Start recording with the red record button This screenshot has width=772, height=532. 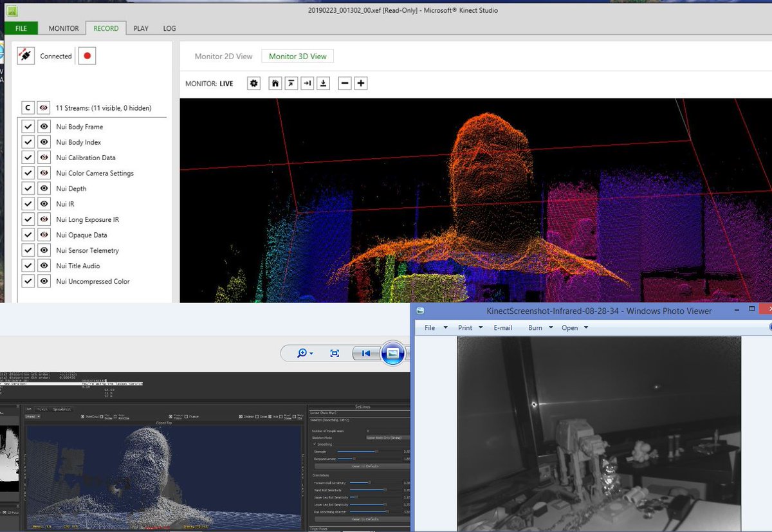[x=87, y=56]
